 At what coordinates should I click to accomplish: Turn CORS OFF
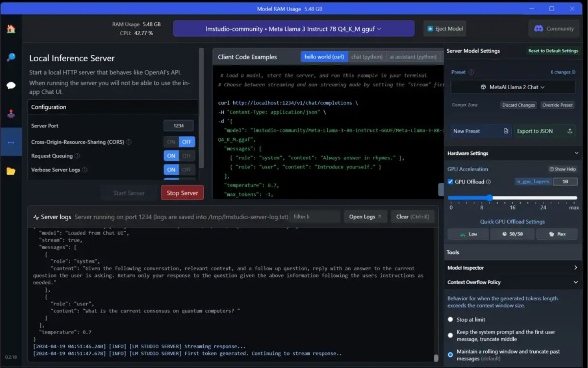[x=187, y=142]
